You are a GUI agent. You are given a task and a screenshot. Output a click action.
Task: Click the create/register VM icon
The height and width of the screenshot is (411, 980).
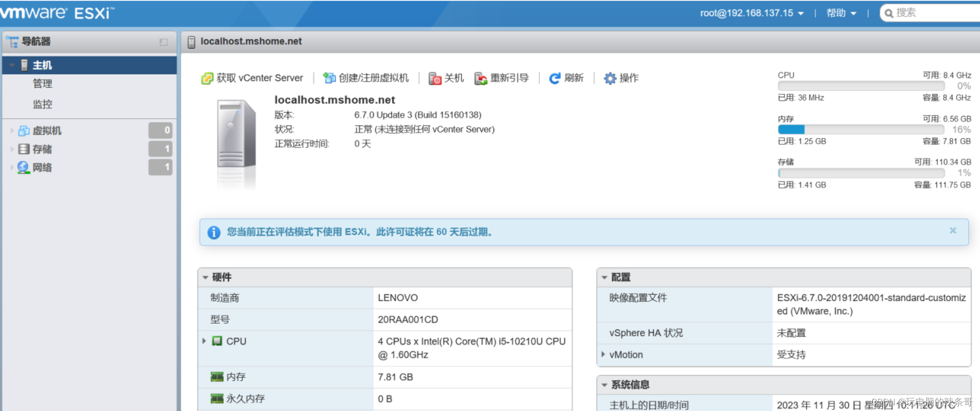point(329,78)
